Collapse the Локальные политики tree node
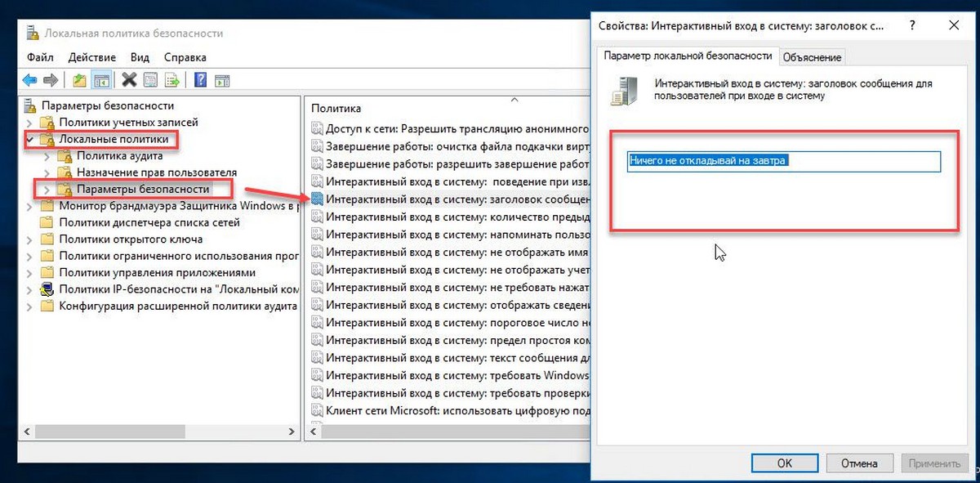 tap(30, 140)
